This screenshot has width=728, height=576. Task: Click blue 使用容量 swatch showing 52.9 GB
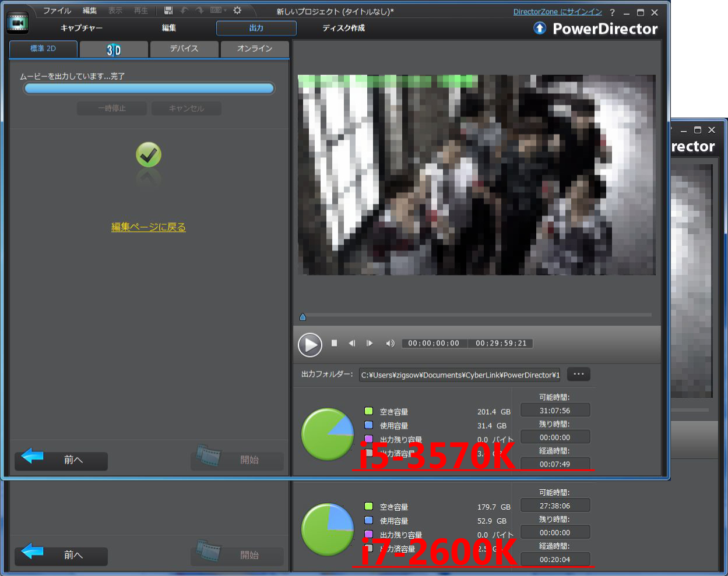click(368, 521)
